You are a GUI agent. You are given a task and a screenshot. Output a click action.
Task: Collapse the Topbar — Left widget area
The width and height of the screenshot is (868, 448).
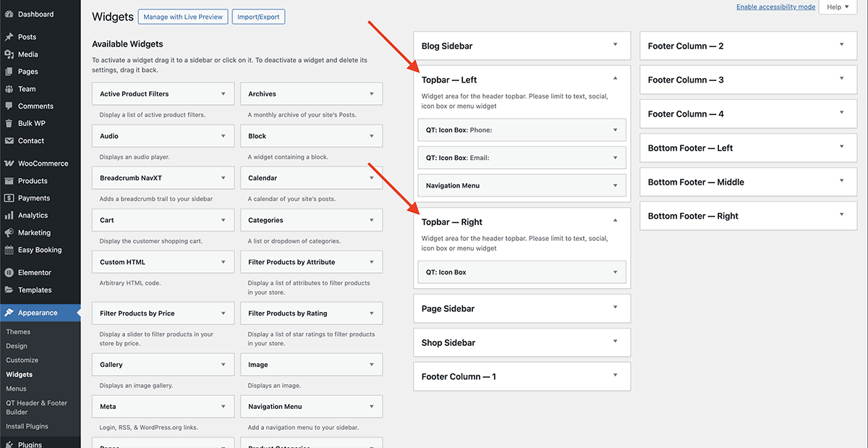point(615,79)
